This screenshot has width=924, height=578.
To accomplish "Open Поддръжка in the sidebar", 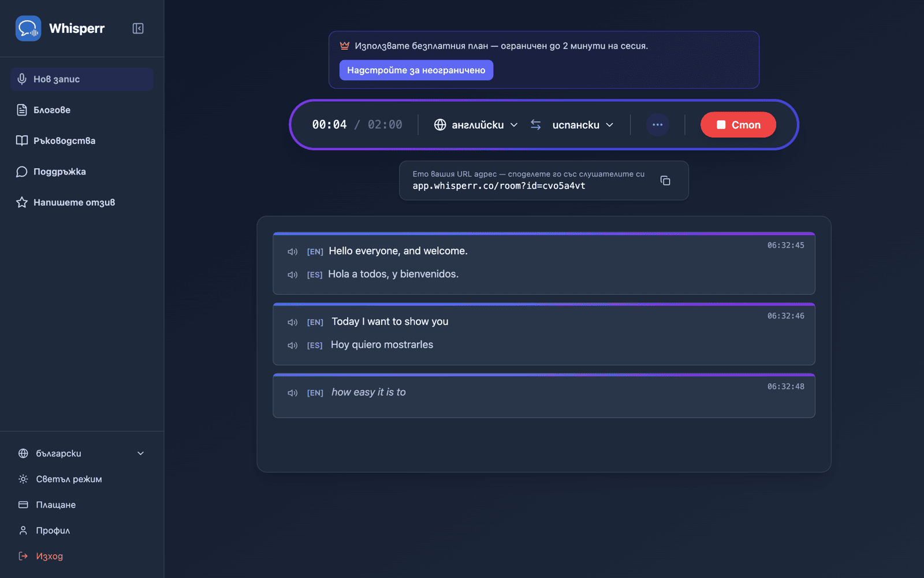I will 81,172.
